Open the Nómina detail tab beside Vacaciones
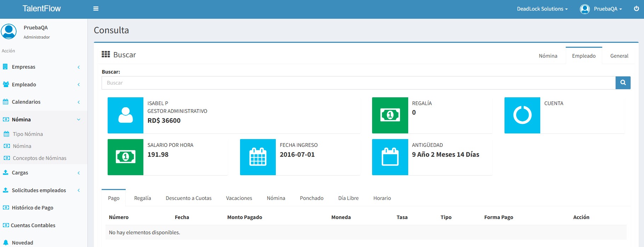 coord(276,198)
